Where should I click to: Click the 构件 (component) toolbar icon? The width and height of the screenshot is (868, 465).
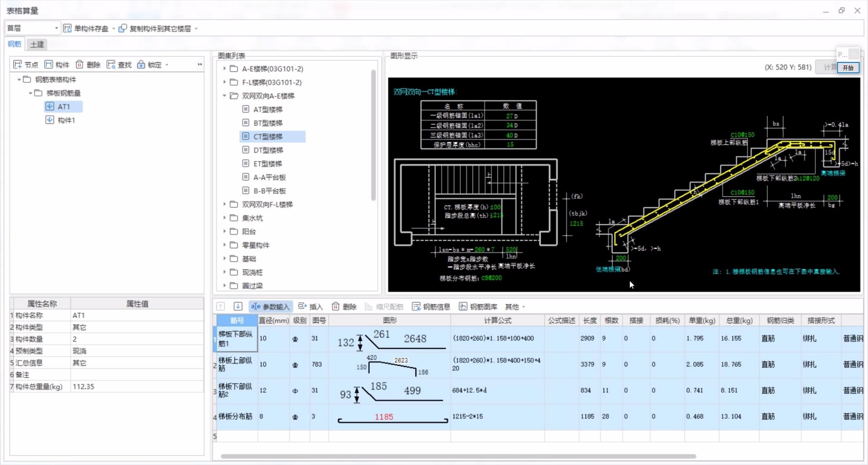coord(49,65)
